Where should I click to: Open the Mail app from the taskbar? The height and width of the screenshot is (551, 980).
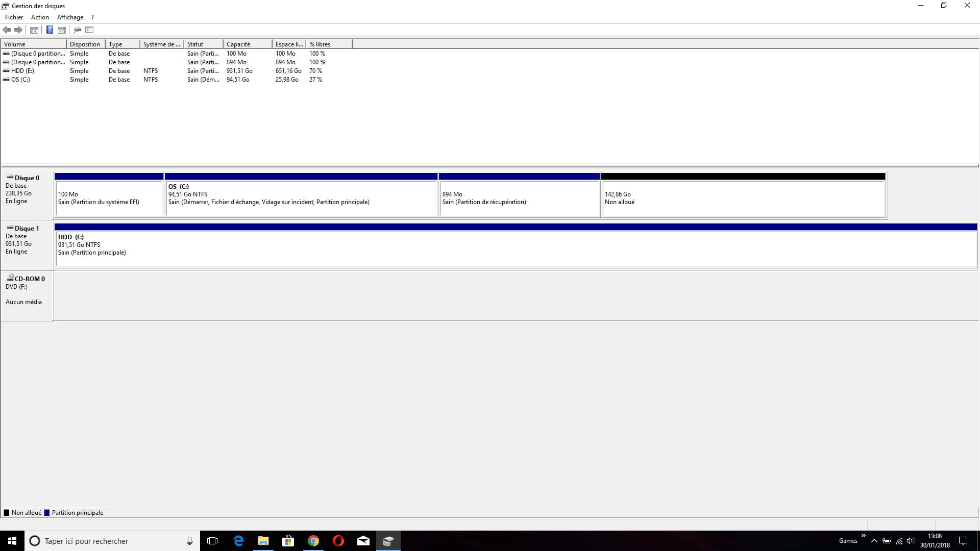363,541
